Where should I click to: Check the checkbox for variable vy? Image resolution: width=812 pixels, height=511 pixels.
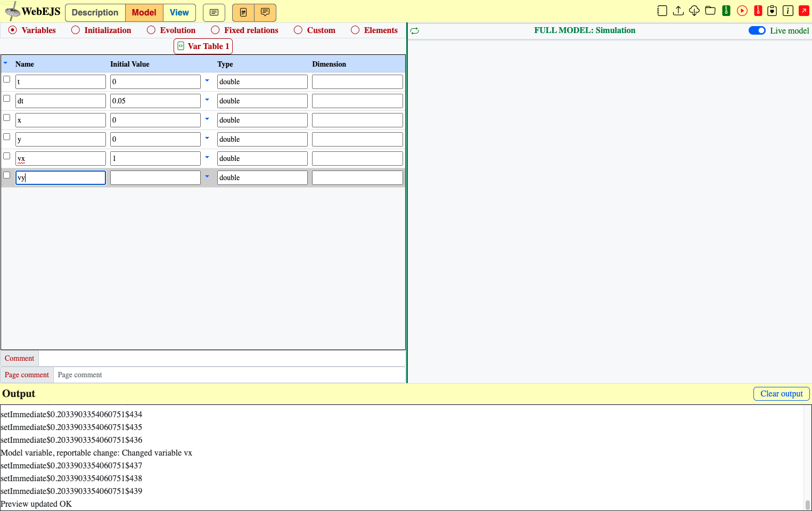pyautogui.click(x=7, y=175)
